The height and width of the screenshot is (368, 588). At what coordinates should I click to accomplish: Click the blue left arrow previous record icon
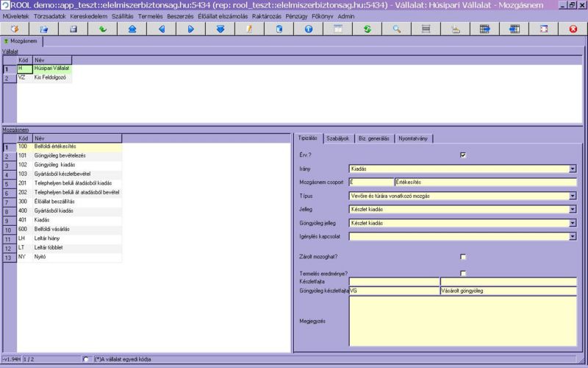click(x=161, y=29)
